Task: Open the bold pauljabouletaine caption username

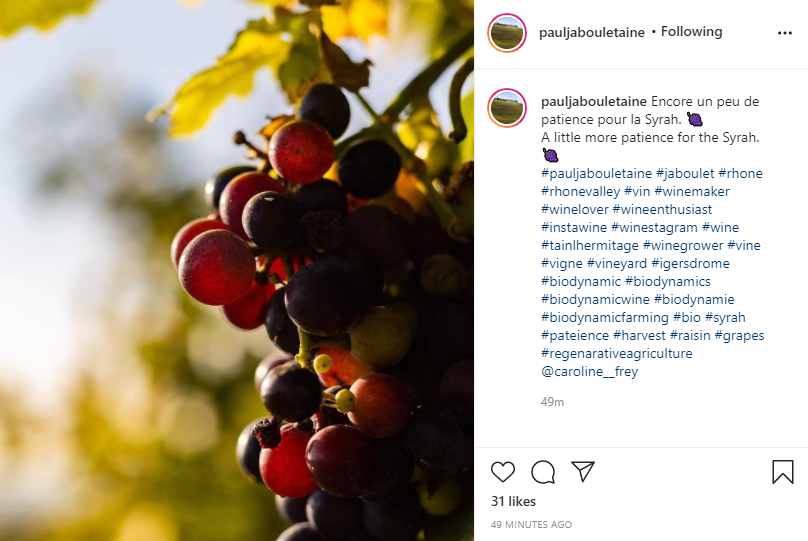Action: tap(594, 102)
